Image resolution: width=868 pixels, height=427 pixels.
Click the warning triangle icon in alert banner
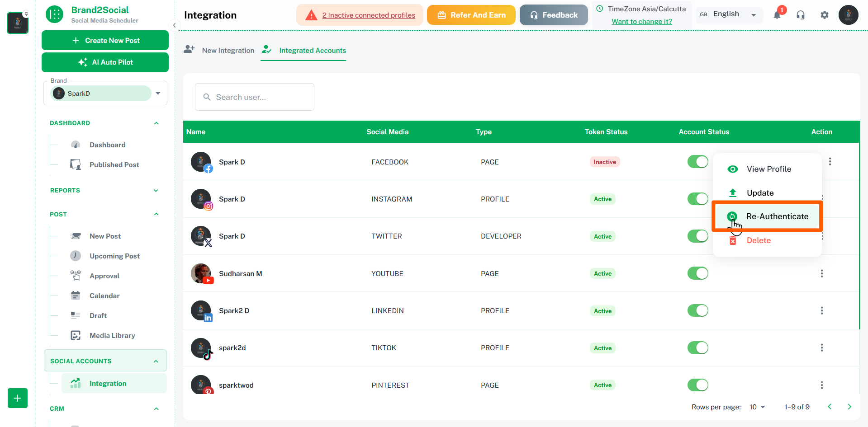[x=311, y=15]
